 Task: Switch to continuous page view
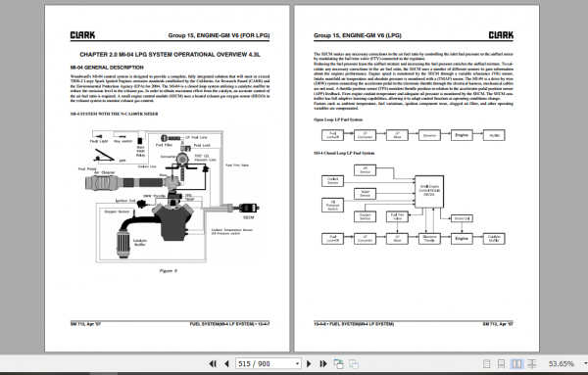tap(501, 364)
